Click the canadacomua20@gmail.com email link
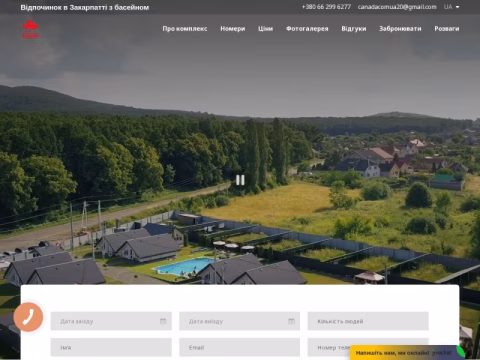This screenshot has height=360, width=480. coord(397,7)
